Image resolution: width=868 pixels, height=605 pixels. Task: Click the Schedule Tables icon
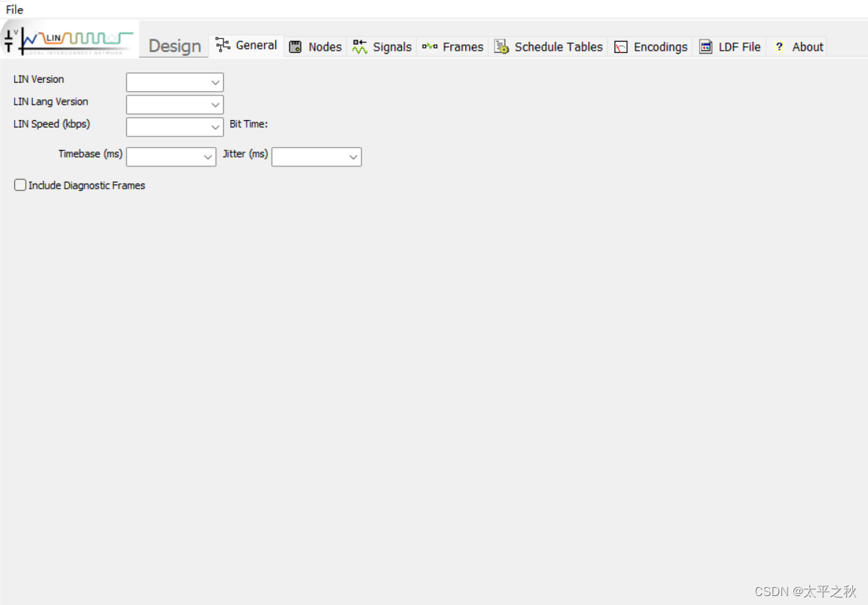[x=503, y=46]
